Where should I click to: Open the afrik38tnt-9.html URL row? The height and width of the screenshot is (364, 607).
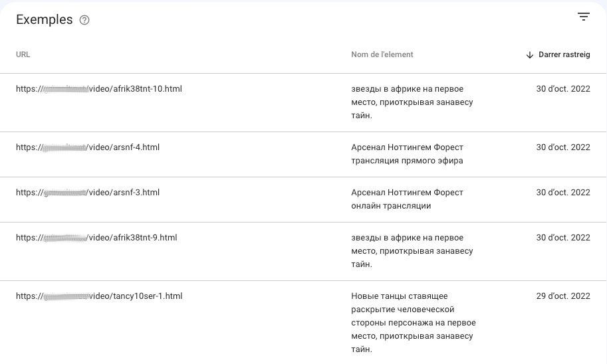coord(96,238)
